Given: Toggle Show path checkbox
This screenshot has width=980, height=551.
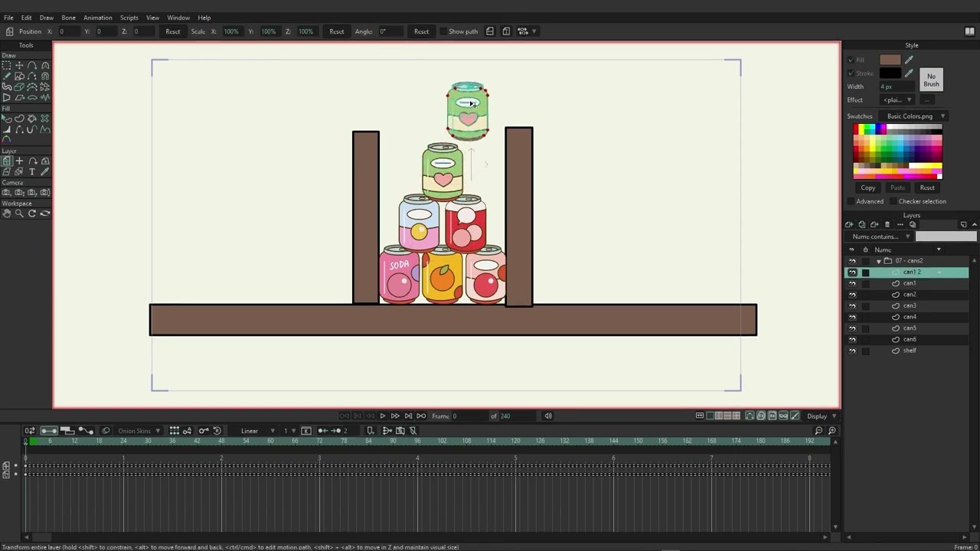Looking at the screenshot, I should [443, 31].
